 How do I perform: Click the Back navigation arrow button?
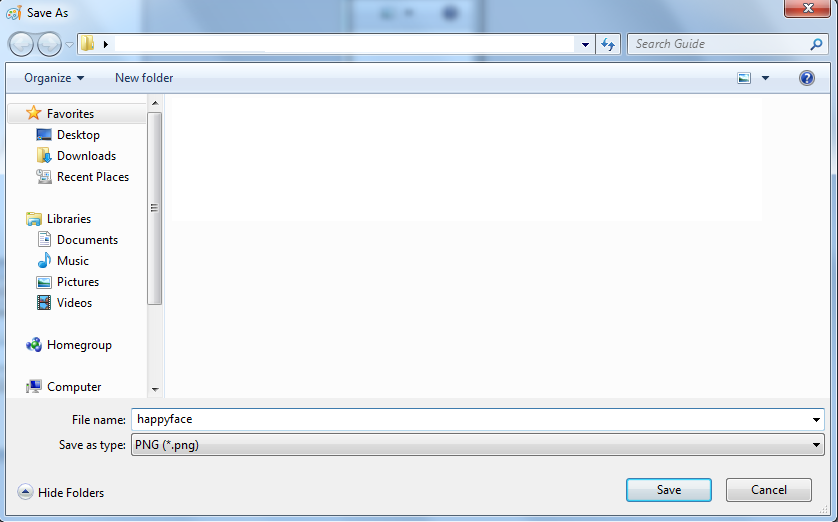(21, 44)
